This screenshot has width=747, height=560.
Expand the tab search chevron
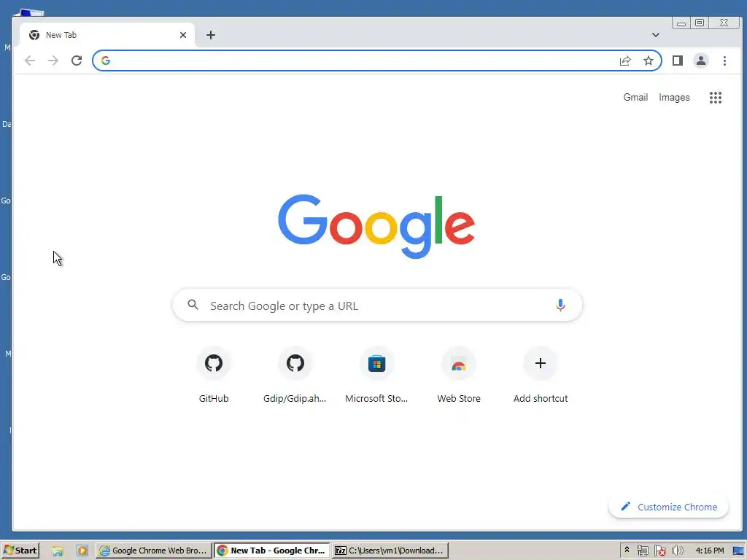656,35
